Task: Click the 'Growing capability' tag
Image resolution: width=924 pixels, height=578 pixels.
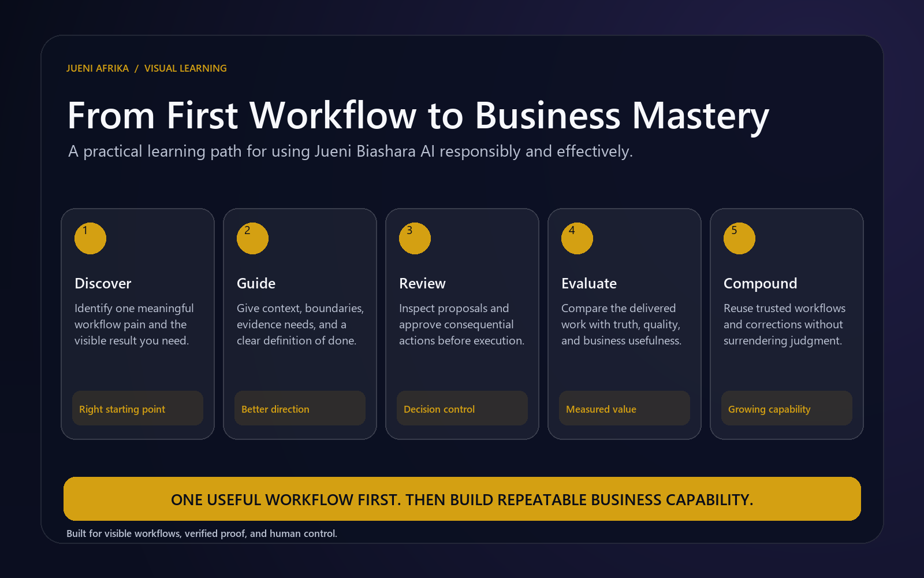Action: tap(787, 408)
